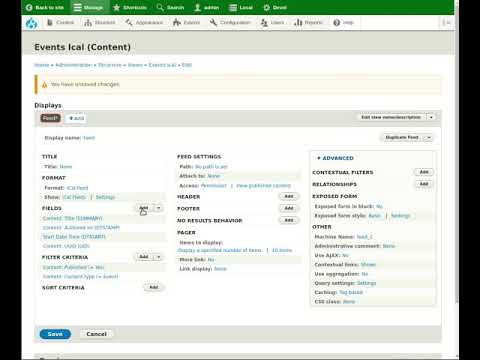
Task: Click Add button for Contextual Filters
Action: point(424,172)
